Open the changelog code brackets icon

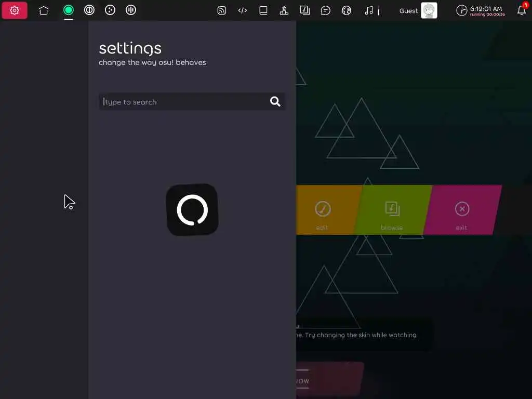pos(242,10)
